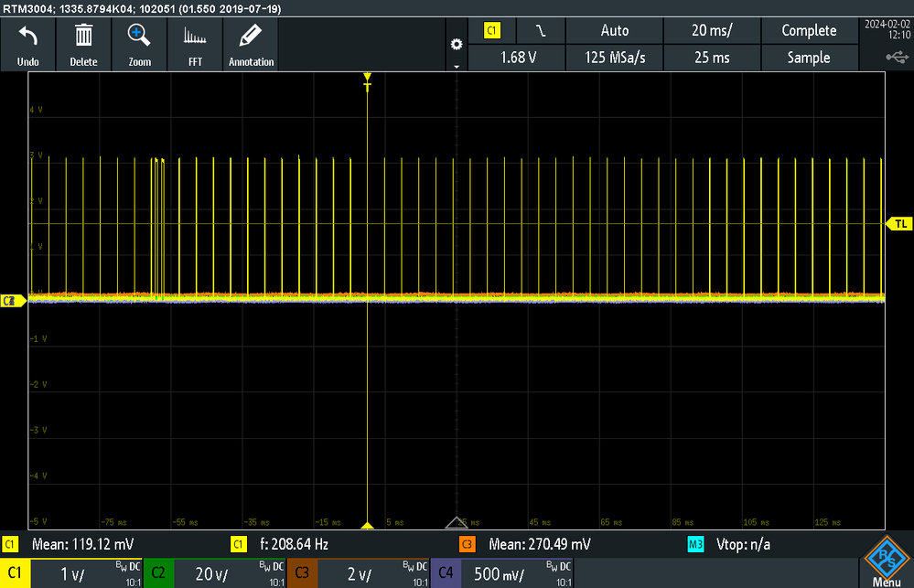The height and width of the screenshot is (588, 914).
Task: Select the C3 Mean 270.49 mV measurement
Action: tap(539, 544)
